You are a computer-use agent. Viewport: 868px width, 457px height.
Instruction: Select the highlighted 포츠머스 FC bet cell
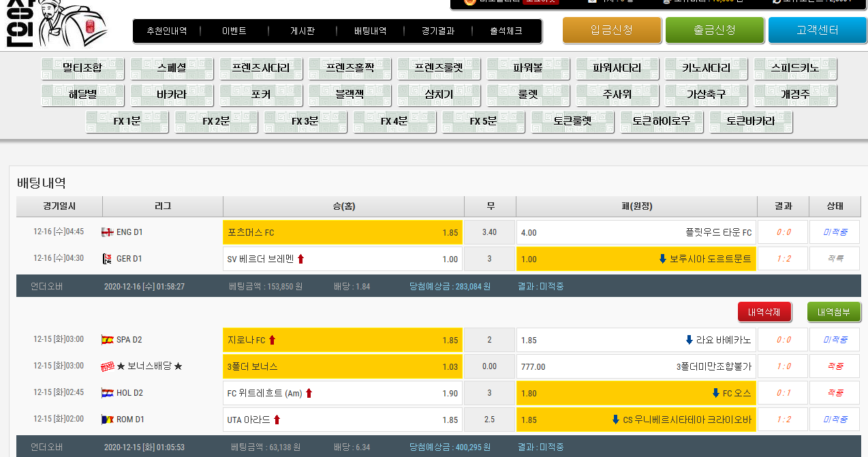click(x=342, y=232)
